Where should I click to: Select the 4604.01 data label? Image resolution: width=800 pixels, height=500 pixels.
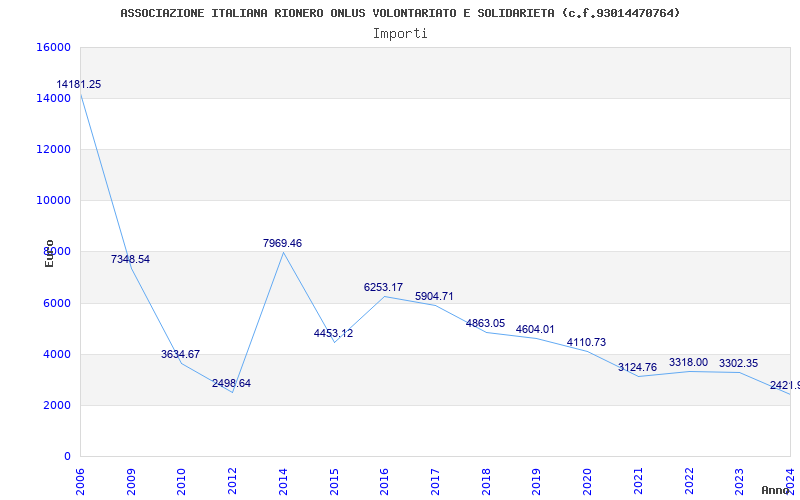[x=535, y=330]
